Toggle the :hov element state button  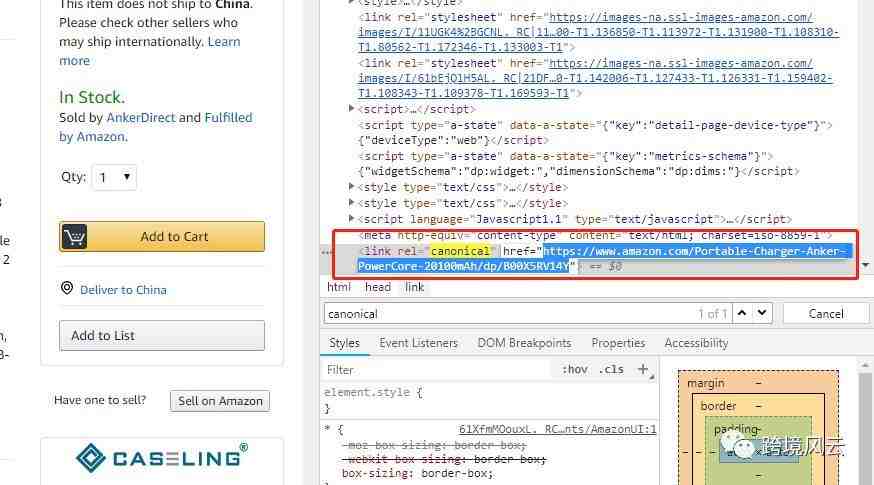tap(575, 370)
